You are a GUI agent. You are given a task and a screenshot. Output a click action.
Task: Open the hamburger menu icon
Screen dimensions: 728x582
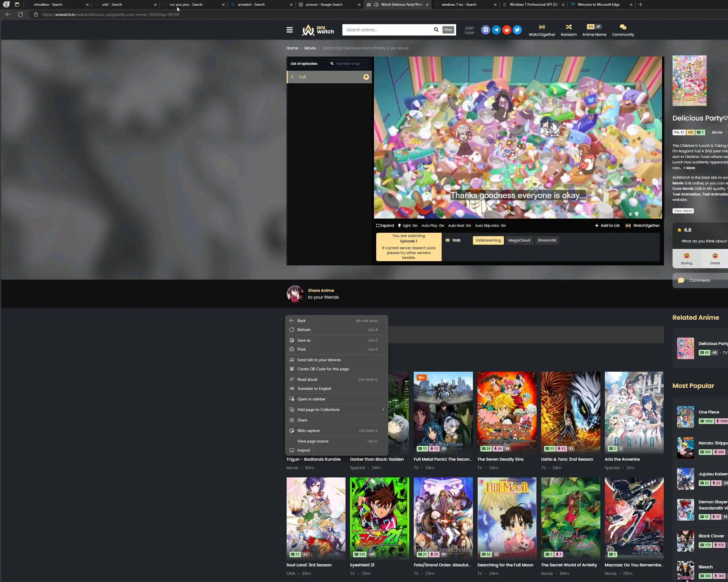pos(289,30)
